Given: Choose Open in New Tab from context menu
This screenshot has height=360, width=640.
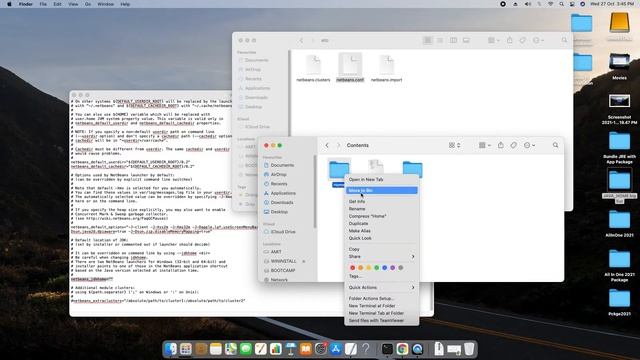Looking at the screenshot, I should pyautogui.click(x=382, y=180).
